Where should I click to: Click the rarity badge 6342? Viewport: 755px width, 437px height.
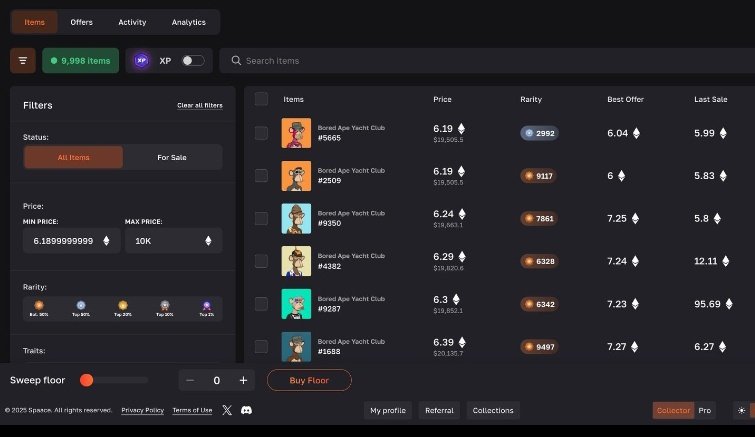pos(539,304)
